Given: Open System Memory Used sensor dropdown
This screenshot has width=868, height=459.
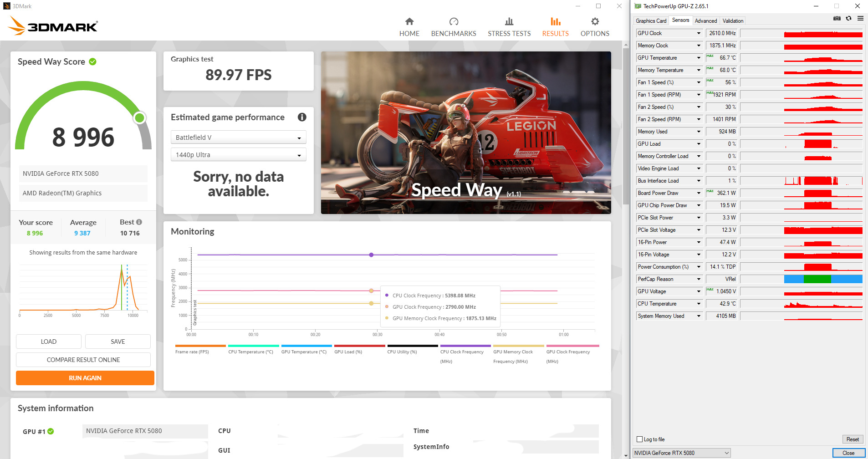Looking at the screenshot, I should [x=699, y=316].
